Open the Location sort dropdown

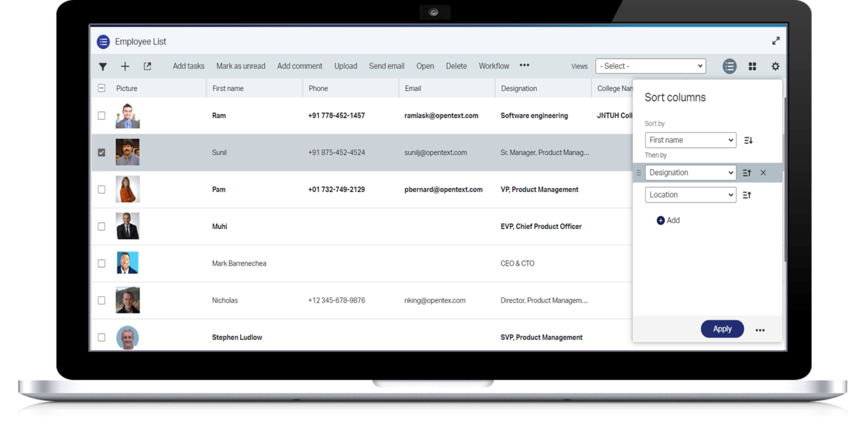(691, 195)
